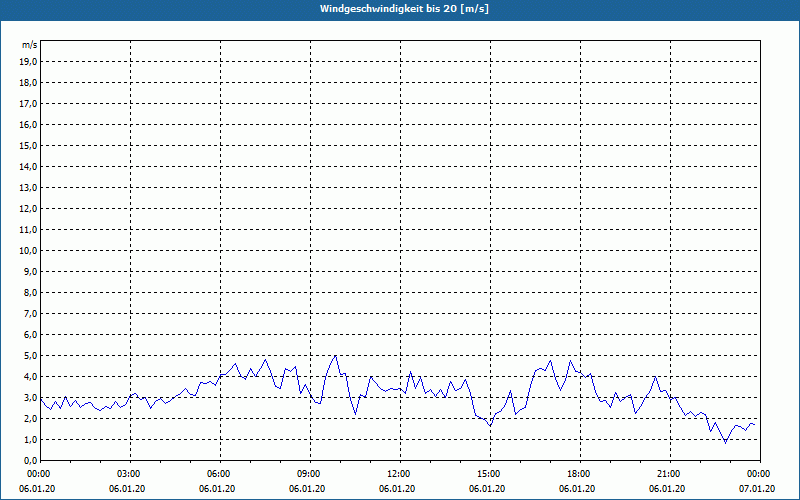Select the 15:00 time label
800x500 pixels.
pyautogui.click(x=490, y=474)
